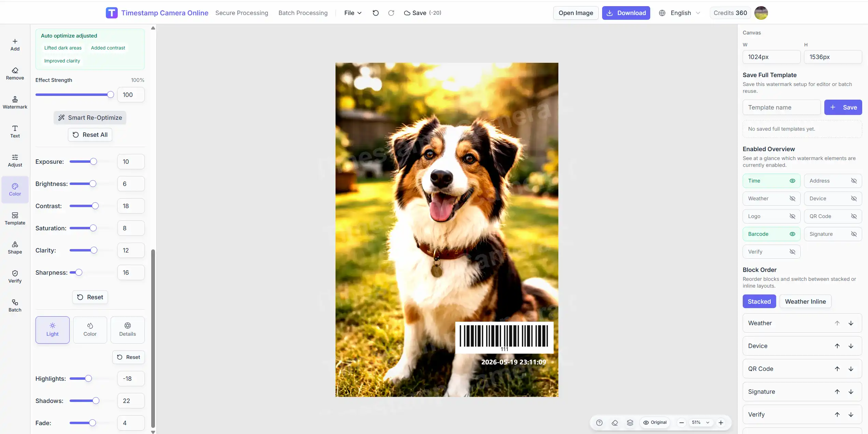The width and height of the screenshot is (868, 434).
Task: Move Verify block up
Action: [x=837, y=415]
